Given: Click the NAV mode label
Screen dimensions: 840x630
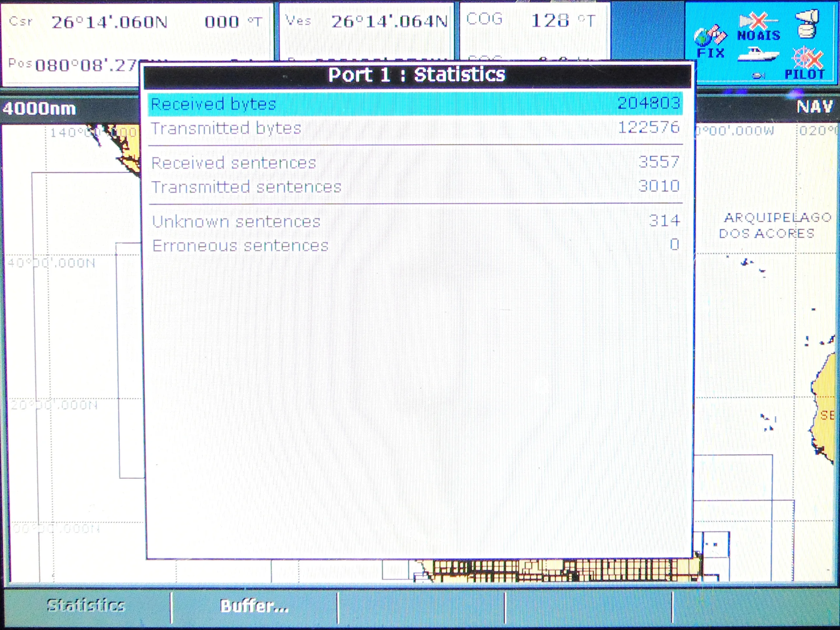Looking at the screenshot, I should click(815, 107).
